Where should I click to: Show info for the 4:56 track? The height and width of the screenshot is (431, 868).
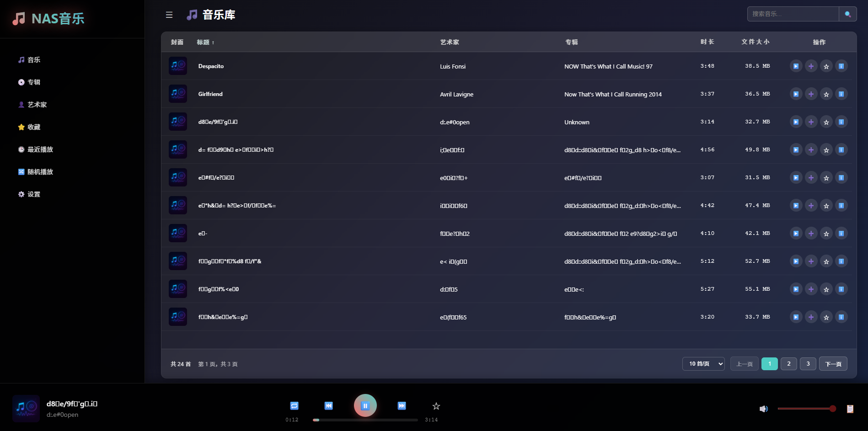841,150
